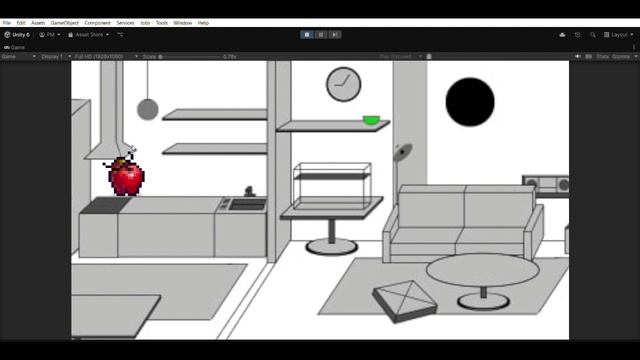Screen dimensions: 640x360
Task: Open the Game panel three-dot options menu
Action: tap(634, 47)
